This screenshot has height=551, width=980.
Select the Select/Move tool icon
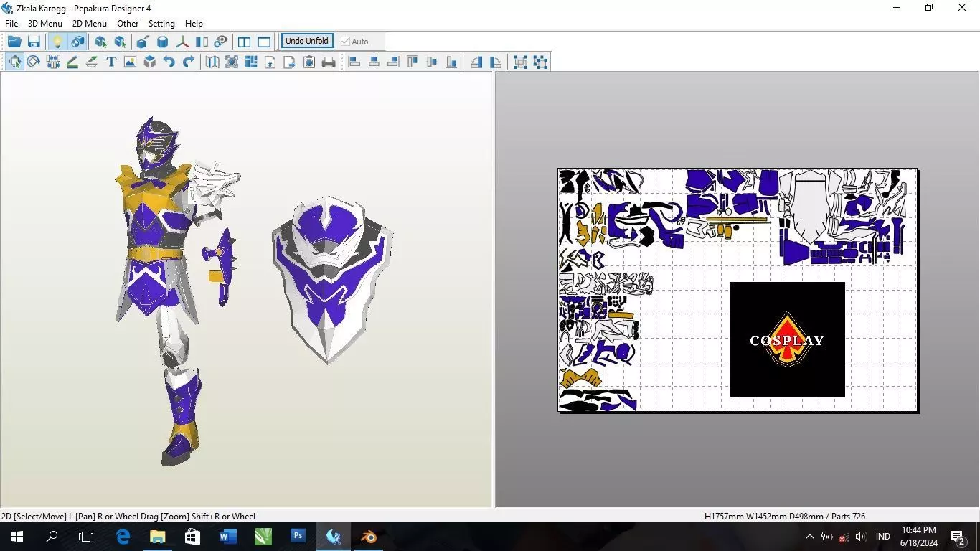[x=14, y=62]
